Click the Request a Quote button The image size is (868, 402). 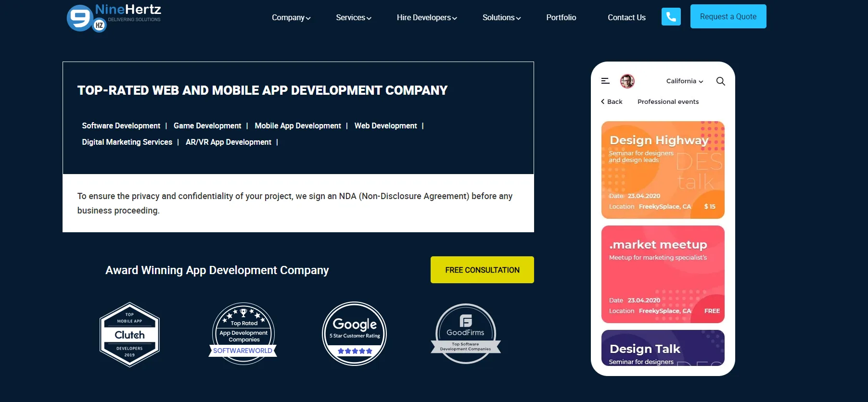click(728, 16)
